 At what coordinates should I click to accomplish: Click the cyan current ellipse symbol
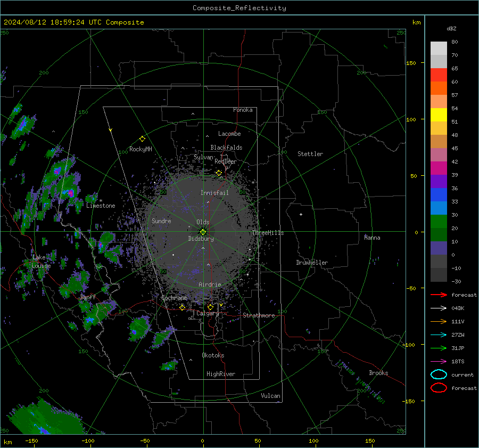pyautogui.click(x=439, y=374)
